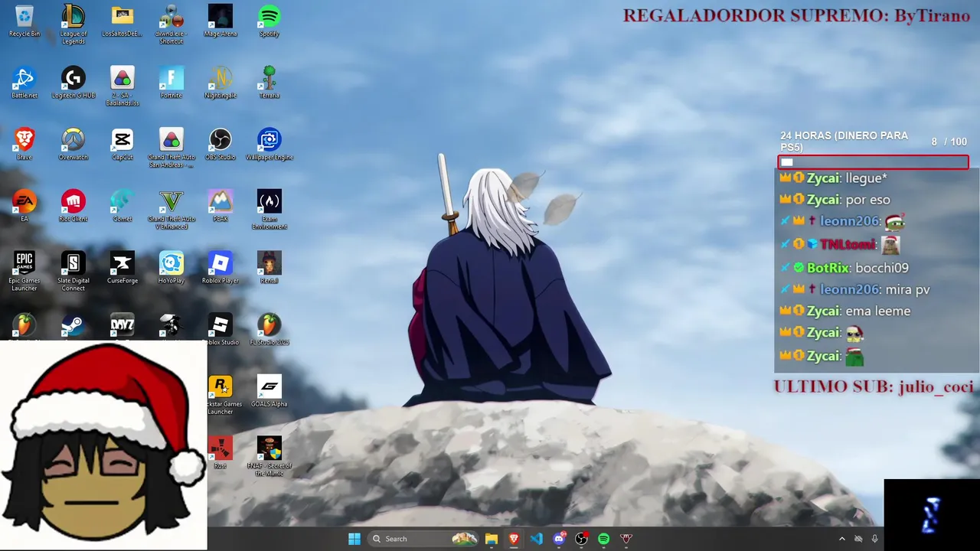Click the taskbar Search box
The width and height of the screenshot is (980, 551).
pos(423,539)
